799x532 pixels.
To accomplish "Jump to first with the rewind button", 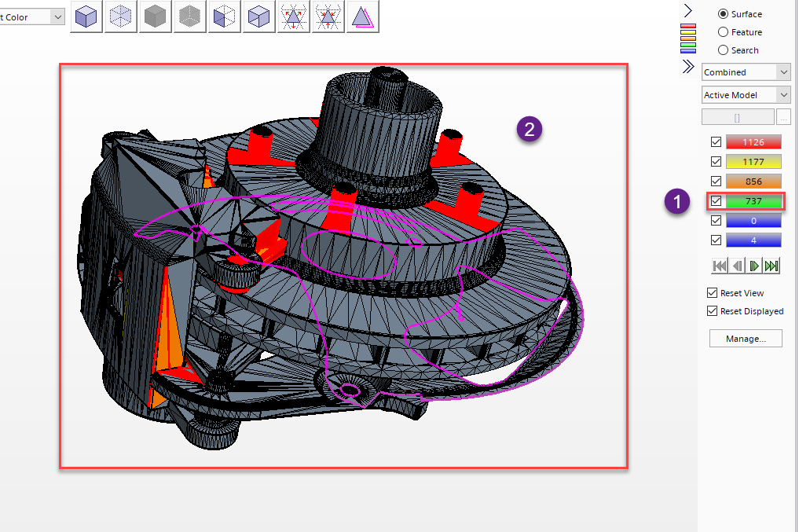I will (720, 266).
